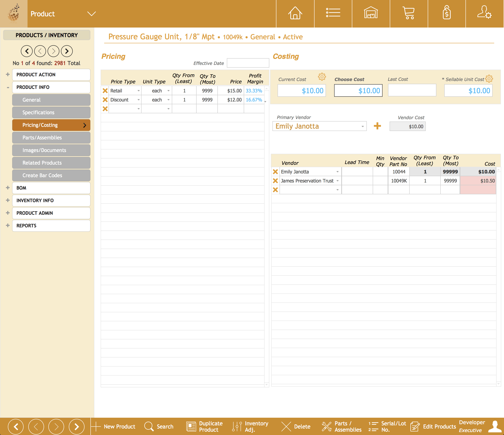The height and width of the screenshot is (435, 504).
Task: Click the globe application logo
Action: pyautogui.click(x=14, y=13)
